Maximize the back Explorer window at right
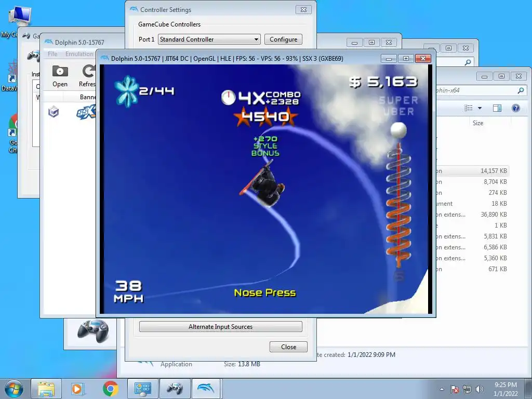 (x=501, y=76)
